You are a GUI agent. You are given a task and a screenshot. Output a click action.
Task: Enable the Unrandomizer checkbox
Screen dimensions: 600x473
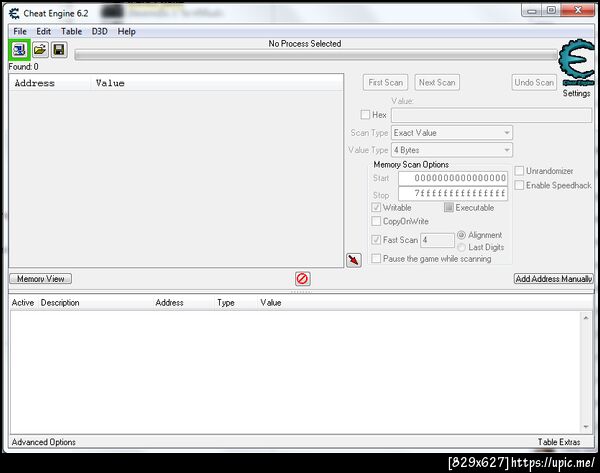(x=519, y=171)
